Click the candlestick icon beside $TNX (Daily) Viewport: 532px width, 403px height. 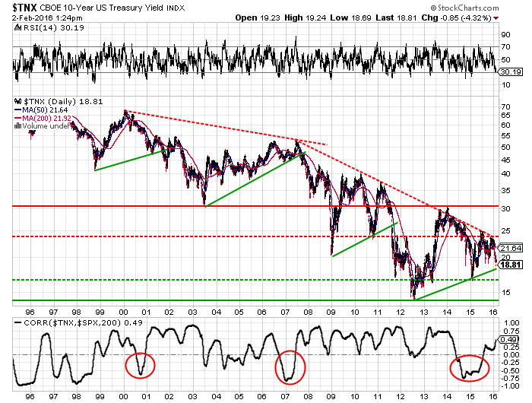[17, 100]
